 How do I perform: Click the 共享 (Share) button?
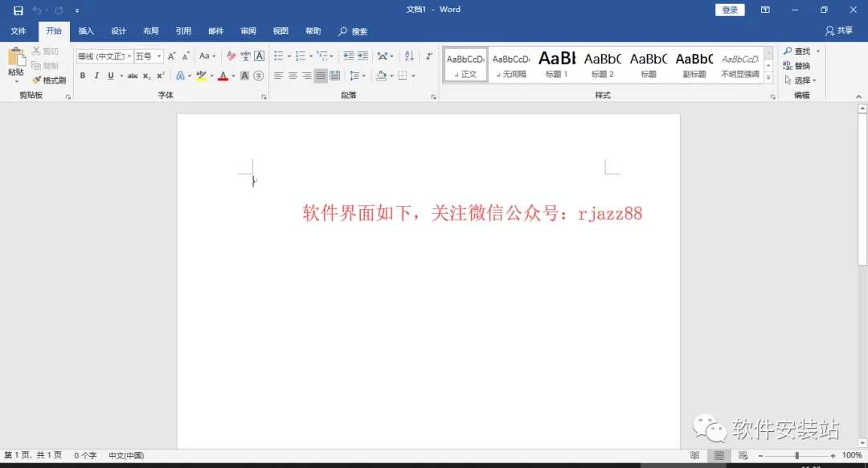[x=838, y=31]
